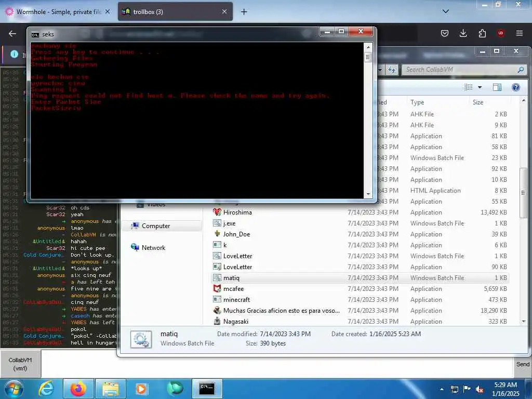Open the Firefox extensions puzzle icon
Image resolution: width=532 pixels, height=399 pixels.
(x=482, y=33)
